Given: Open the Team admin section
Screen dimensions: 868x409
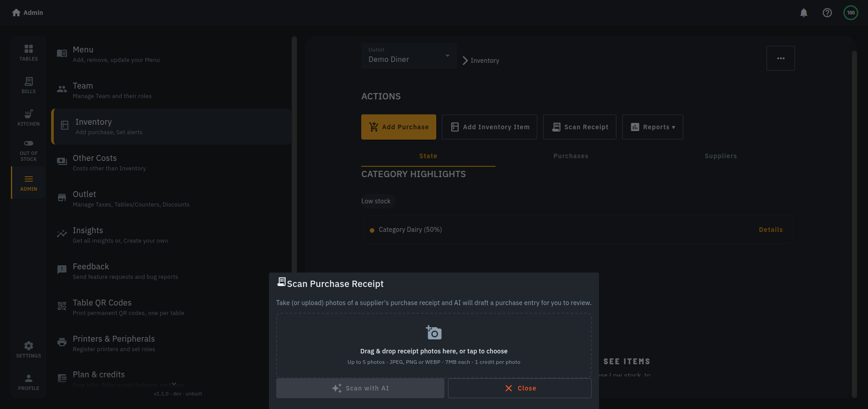Looking at the screenshot, I should point(172,90).
